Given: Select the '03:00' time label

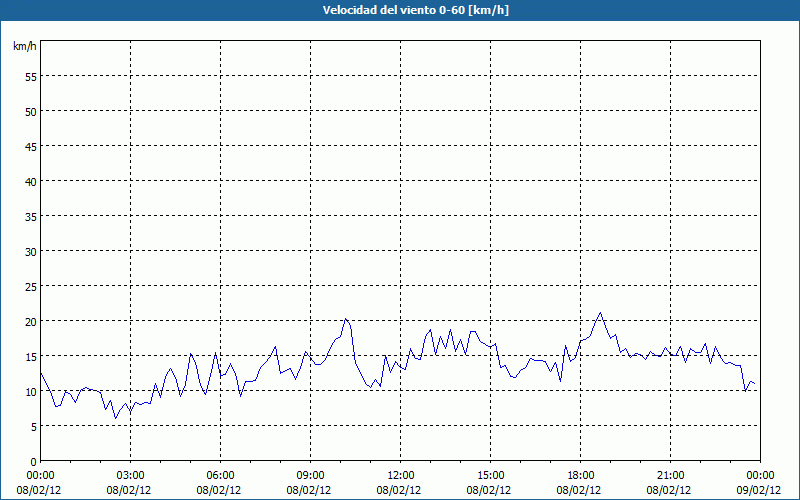Looking at the screenshot, I should [131, 476].
